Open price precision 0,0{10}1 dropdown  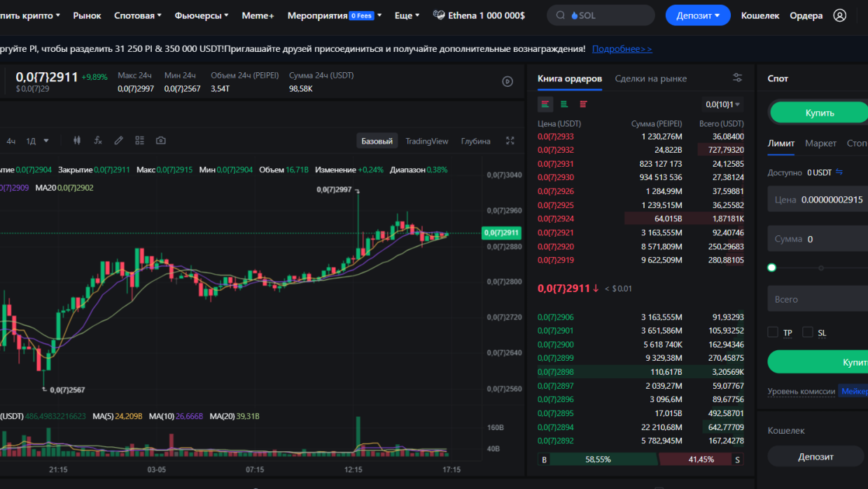click(723, 104)
